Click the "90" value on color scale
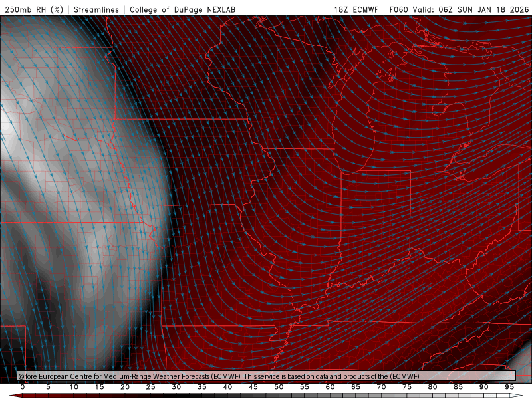532x399 pixels. click(484, 387)
